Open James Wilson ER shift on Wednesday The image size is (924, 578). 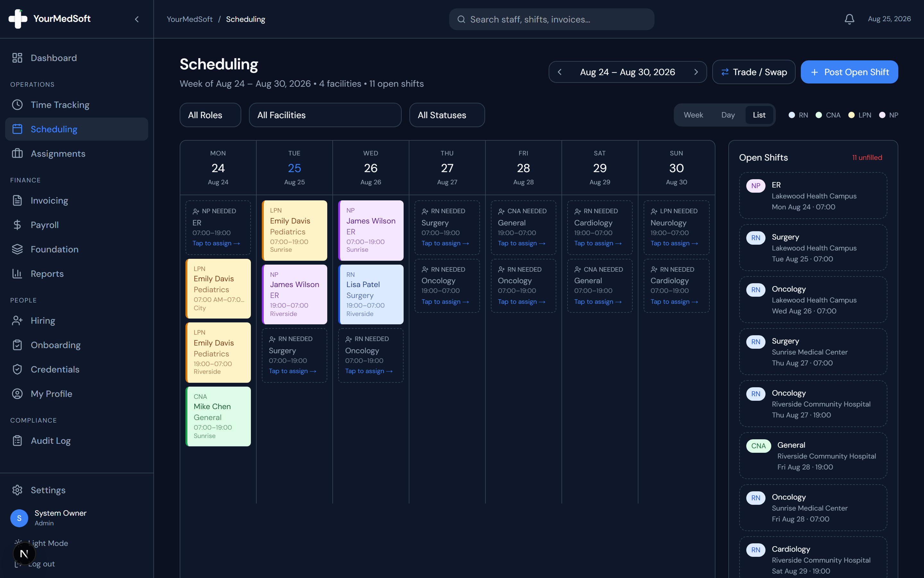coord(371,231)
